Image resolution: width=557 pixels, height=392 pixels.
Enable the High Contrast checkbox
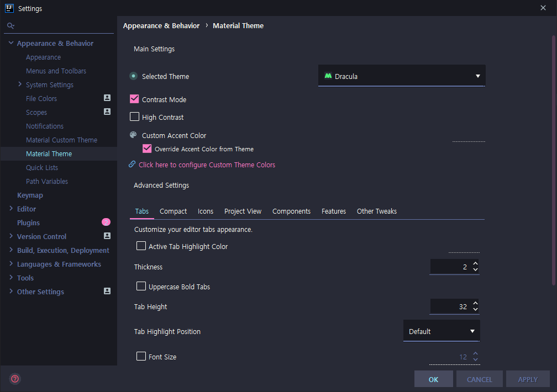(x=134, y=116)
